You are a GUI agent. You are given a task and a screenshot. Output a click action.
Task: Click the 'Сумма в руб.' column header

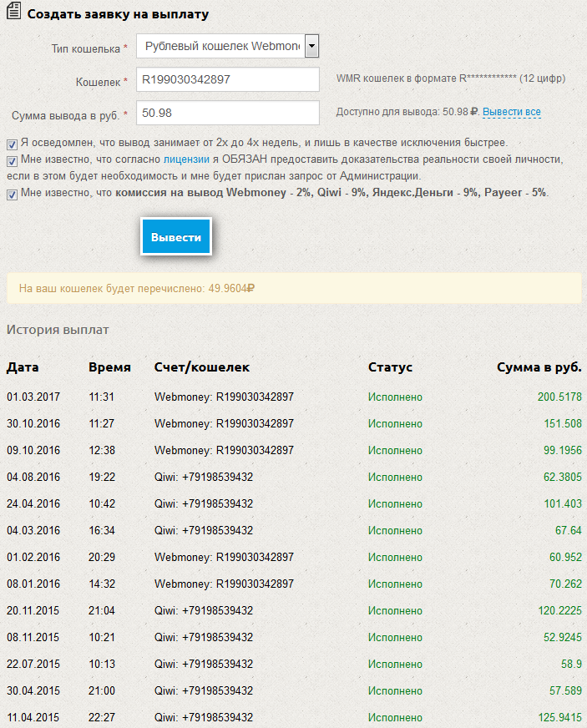pyautogui.click(x=539, y=367)
